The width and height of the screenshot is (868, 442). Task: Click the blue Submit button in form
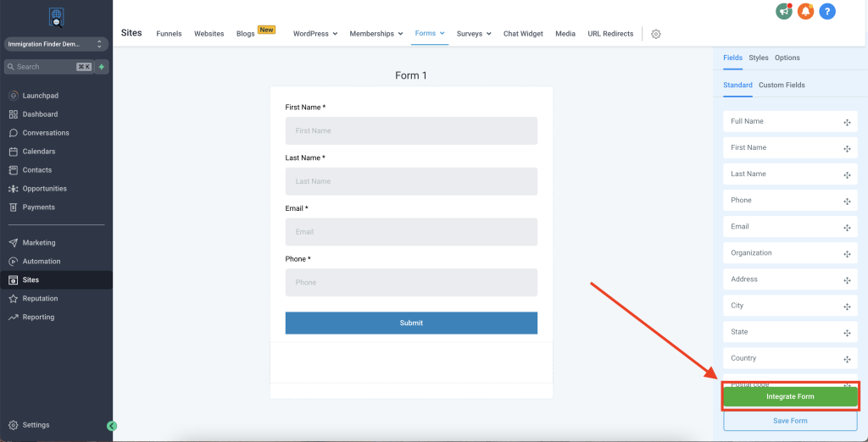click(411, 323)
